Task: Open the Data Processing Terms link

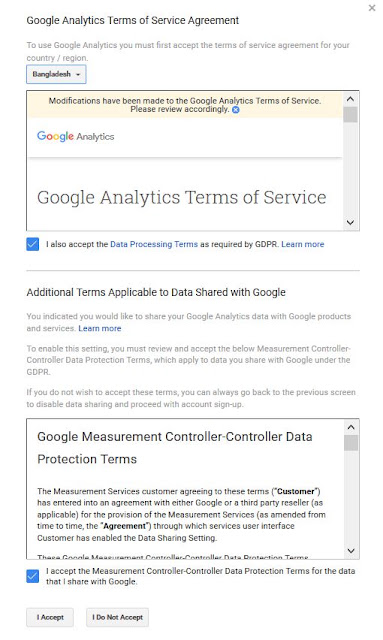Action: click(x=154, y=244)
